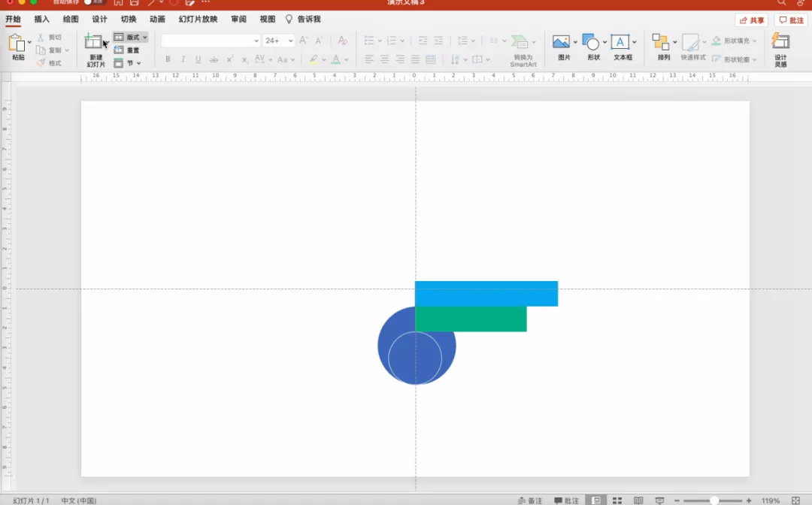Justify text alignment icon
This screenshot has width=812, height=505.
(x=415, y=59)
